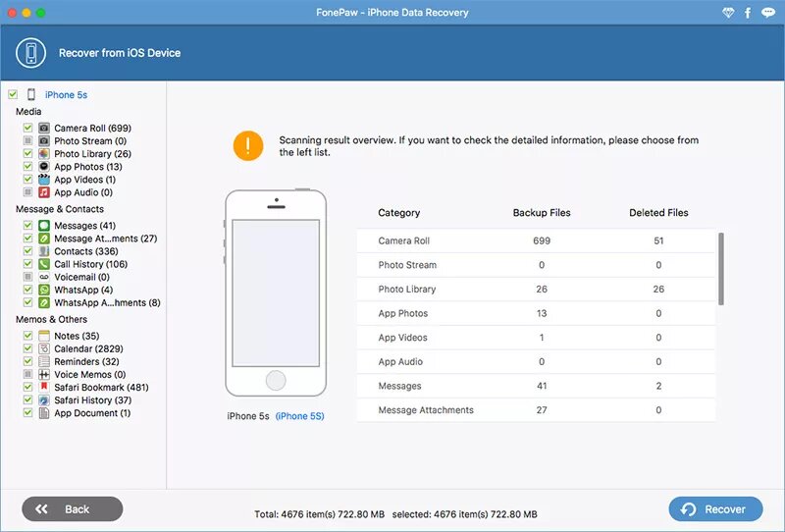Click the green Messages icon
The height and width of the screenshot is (532, 785).
point(44,226)
